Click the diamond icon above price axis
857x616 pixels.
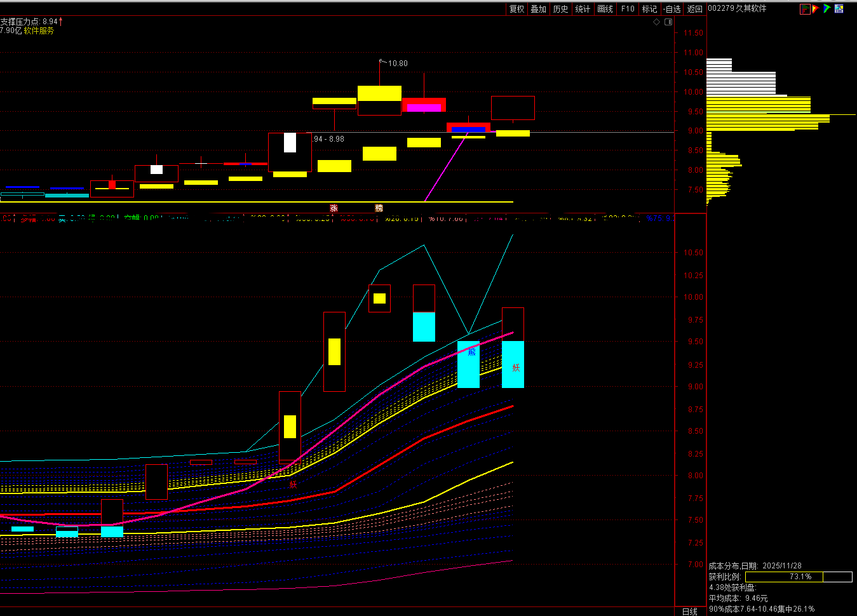point(657,22)
